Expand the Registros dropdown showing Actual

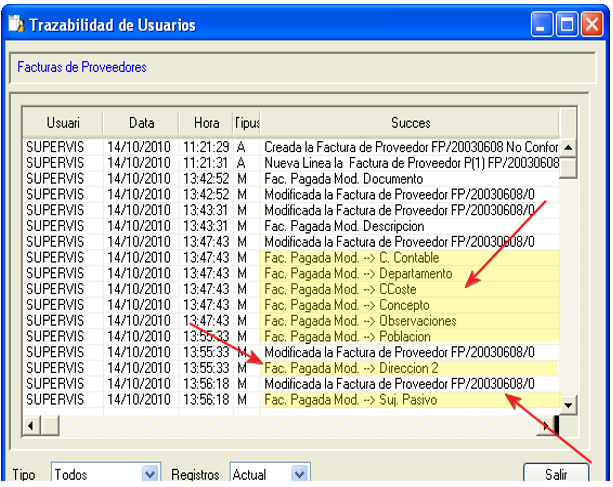tap(300, 474)
